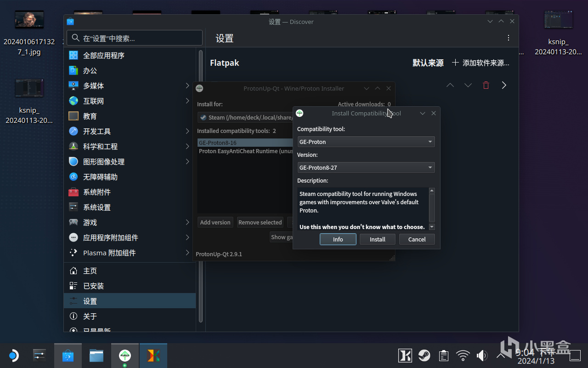Expand the 图形图像处理 category
The width and height of the screenshot is (588, 368).
[187, 161]
